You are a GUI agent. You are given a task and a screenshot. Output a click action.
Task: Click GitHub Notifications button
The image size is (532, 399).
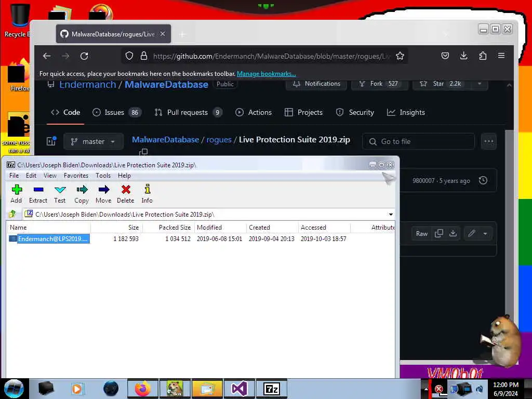[316, 84]
